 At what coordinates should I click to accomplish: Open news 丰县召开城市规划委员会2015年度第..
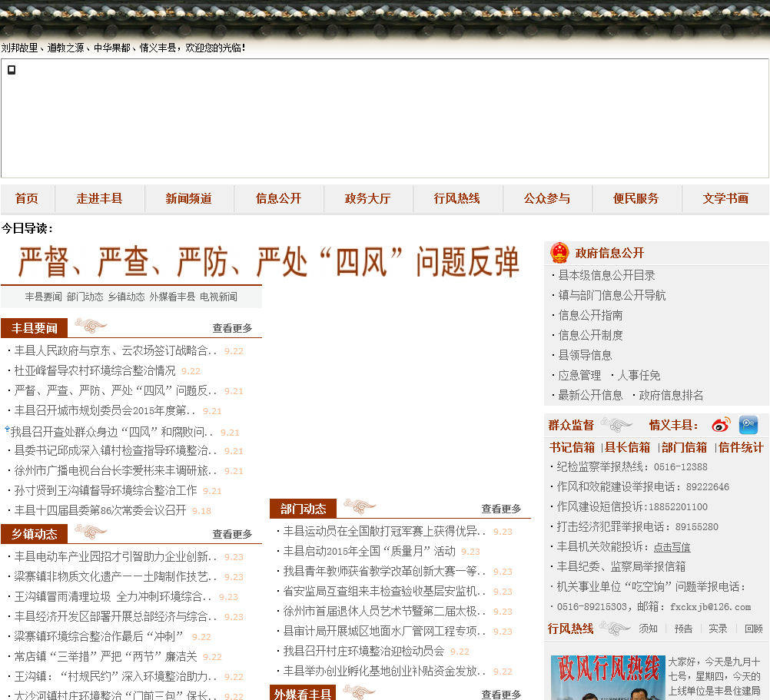pos(105,410)
